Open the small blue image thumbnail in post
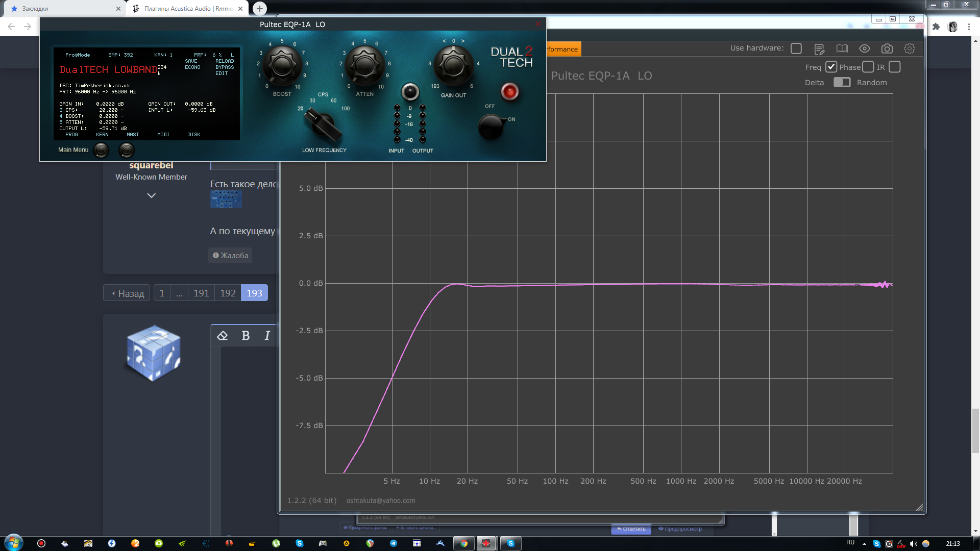 [226, 198]
